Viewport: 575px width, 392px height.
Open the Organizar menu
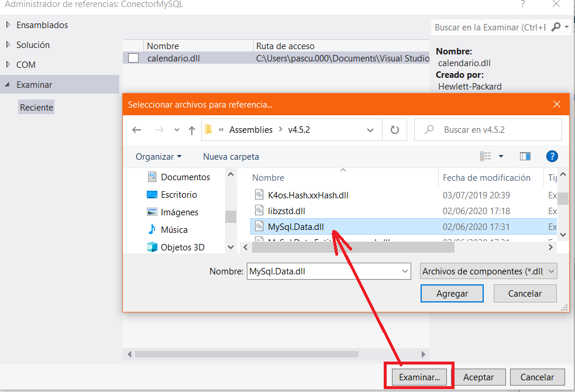click(x=159, y=157)
